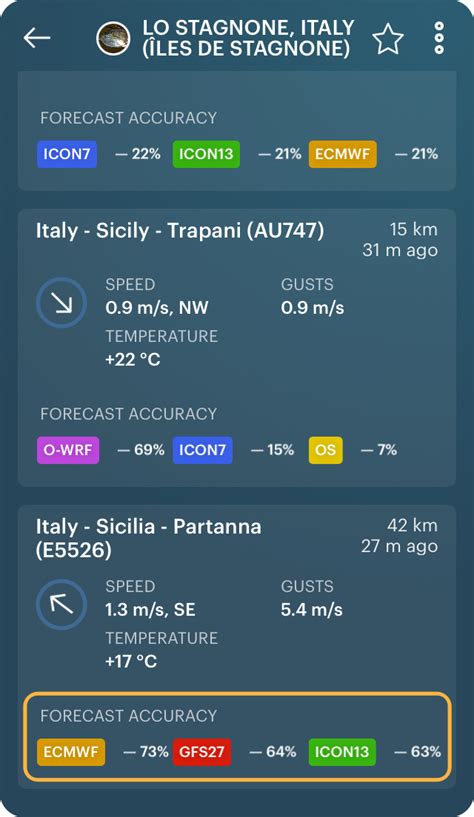This screenshot has width=474, height=817.
Task: Favorite this spot with the star icon
Action: 388,39
